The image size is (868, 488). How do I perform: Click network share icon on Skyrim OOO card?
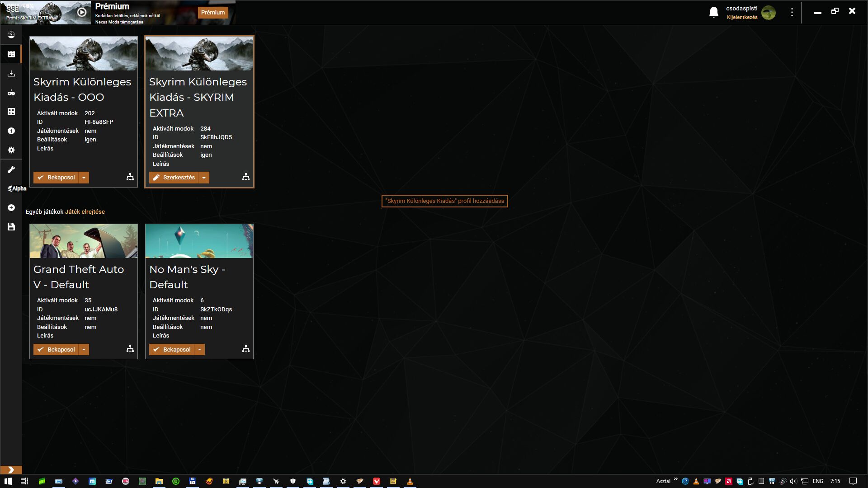pos(130,177)
